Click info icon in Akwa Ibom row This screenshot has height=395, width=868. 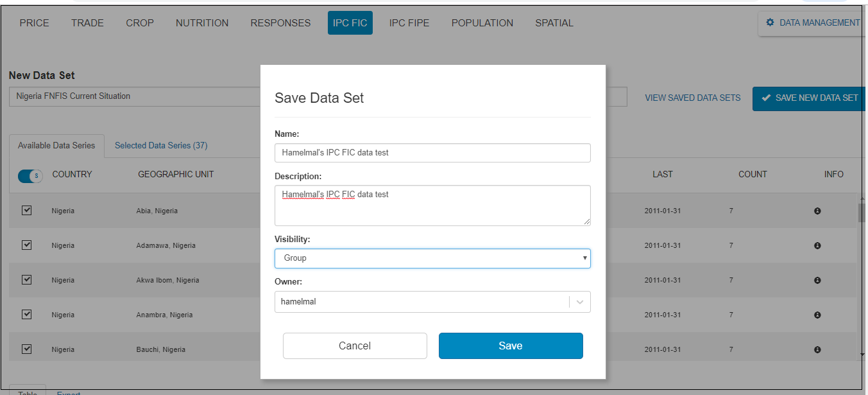(817, 280)
